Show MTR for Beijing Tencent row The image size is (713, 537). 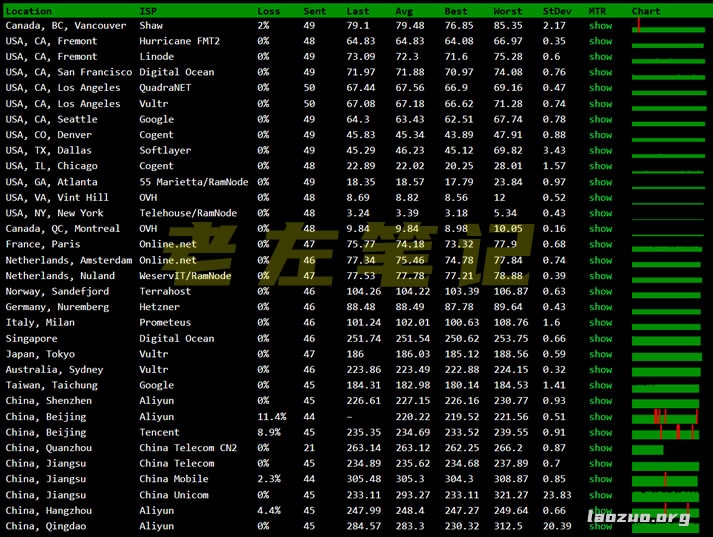pos(600,432)
